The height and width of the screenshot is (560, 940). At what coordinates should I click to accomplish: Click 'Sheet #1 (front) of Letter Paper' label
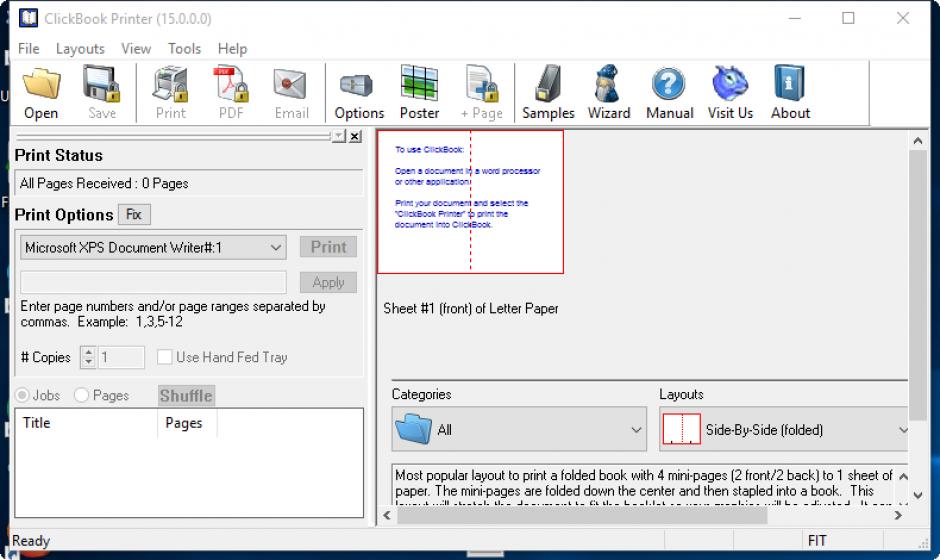(x=471, y=308)
